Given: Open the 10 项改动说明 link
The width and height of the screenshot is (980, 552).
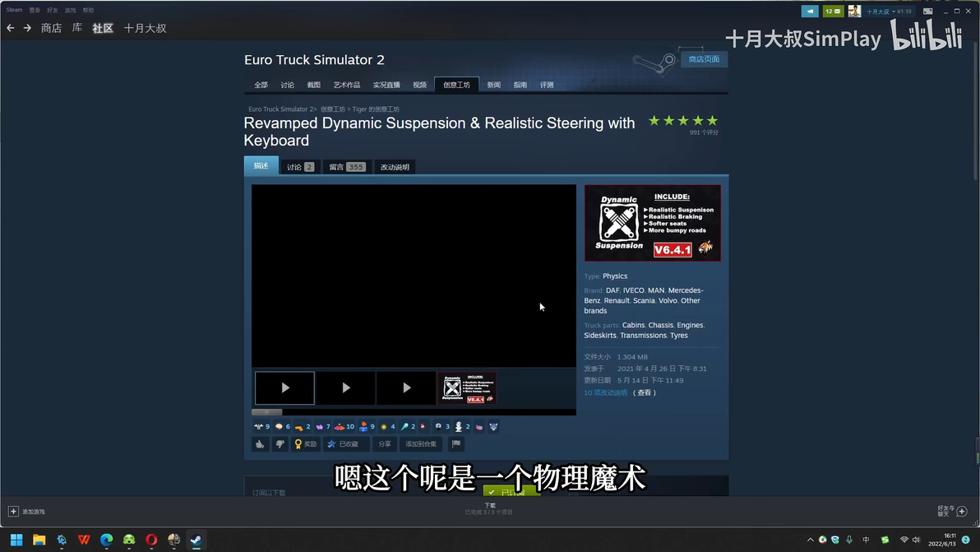Looking at the screenshot, I should (605, 393).
